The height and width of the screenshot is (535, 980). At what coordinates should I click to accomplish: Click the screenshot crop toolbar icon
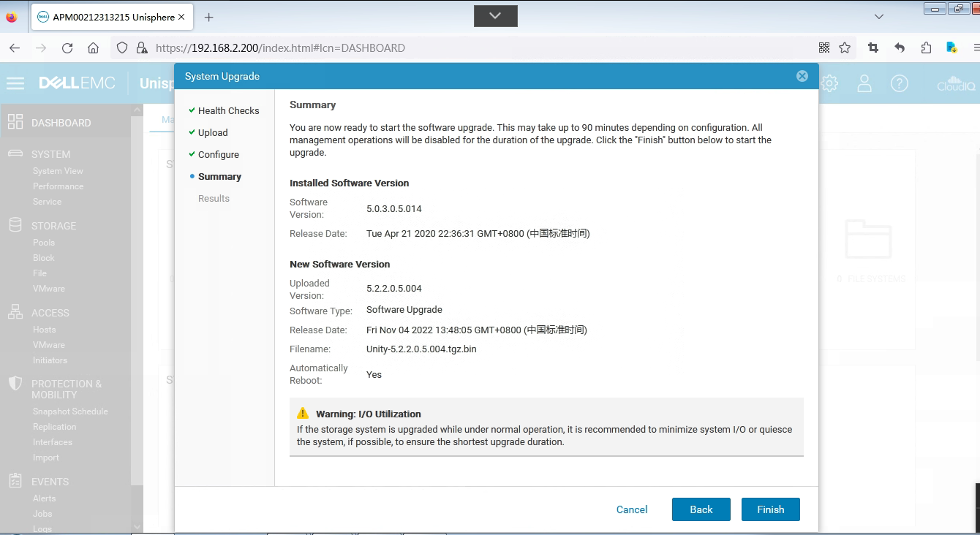coord(873,48)
